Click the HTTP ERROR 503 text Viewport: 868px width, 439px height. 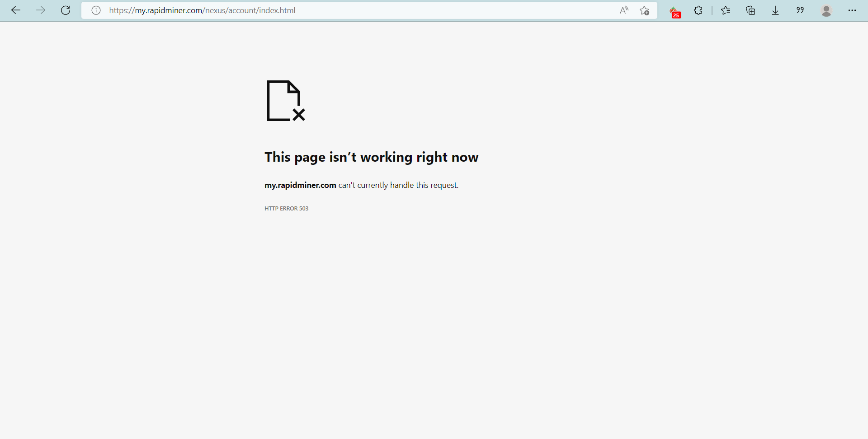point(287,209)
